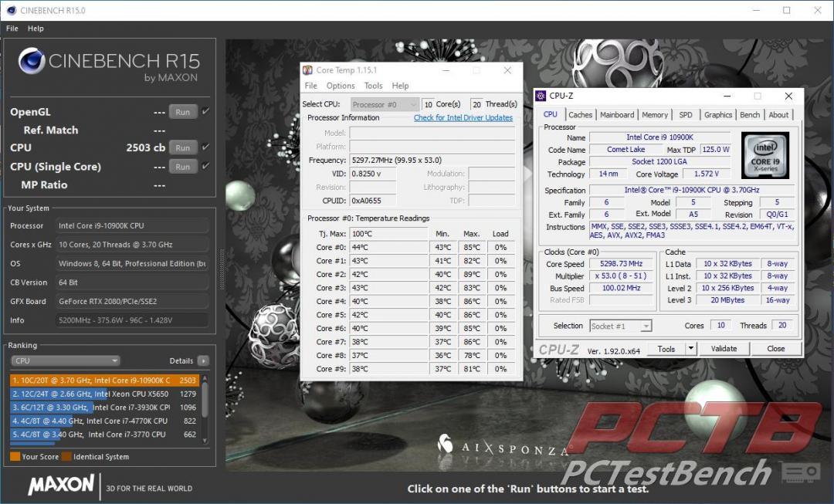The image size is (834, 504).
Task: Click the CPU-Z title bar icon
Action: [x=541, y=96]
